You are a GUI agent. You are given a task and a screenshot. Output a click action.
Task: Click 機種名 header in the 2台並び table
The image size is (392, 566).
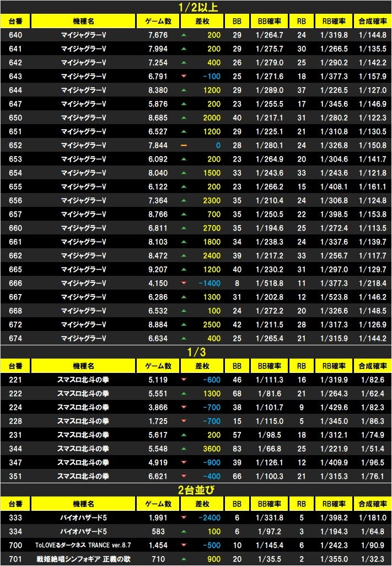[x=83, y=504]
